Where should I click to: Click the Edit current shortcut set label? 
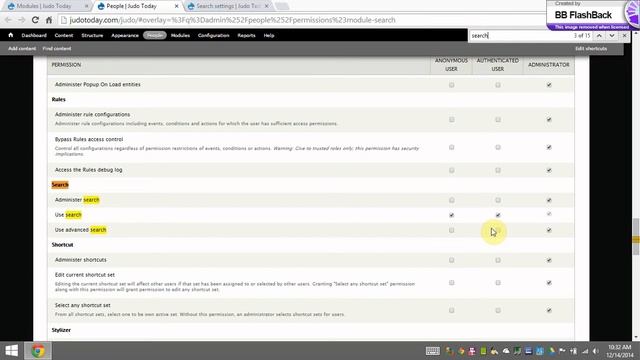point(85,275)
